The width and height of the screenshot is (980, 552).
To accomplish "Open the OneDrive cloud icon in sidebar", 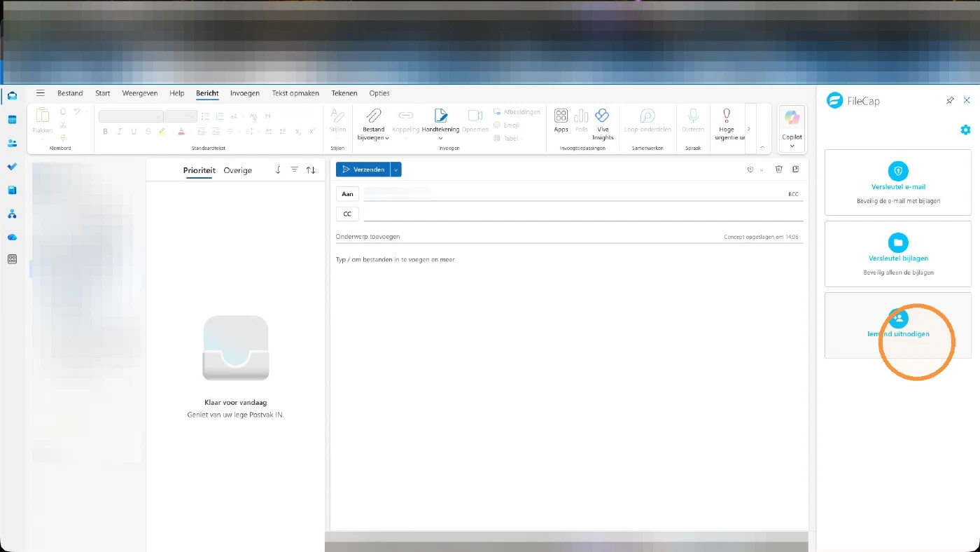I will [12, 237].
